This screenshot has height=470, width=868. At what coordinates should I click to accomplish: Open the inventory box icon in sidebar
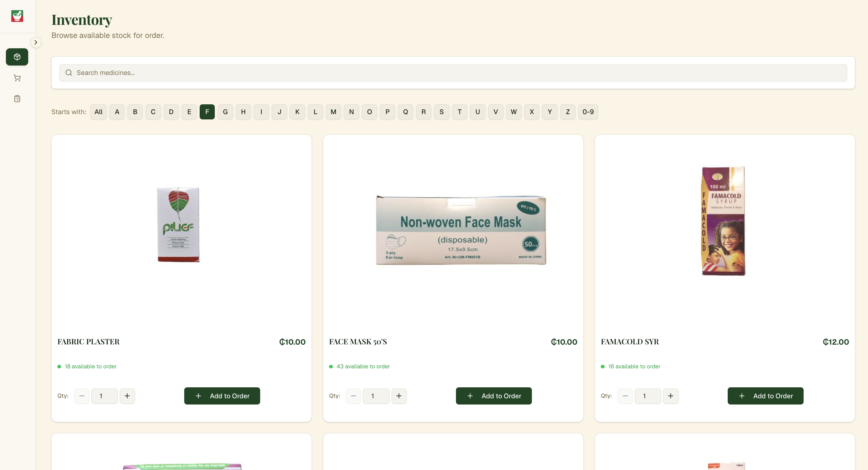[17, 57]
